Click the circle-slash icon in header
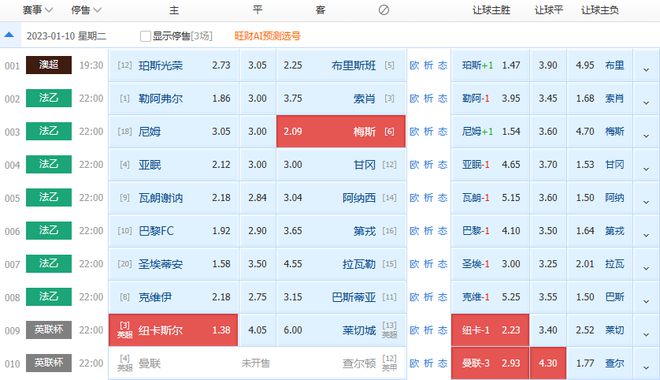660x380 pixels. coord(383,10)
